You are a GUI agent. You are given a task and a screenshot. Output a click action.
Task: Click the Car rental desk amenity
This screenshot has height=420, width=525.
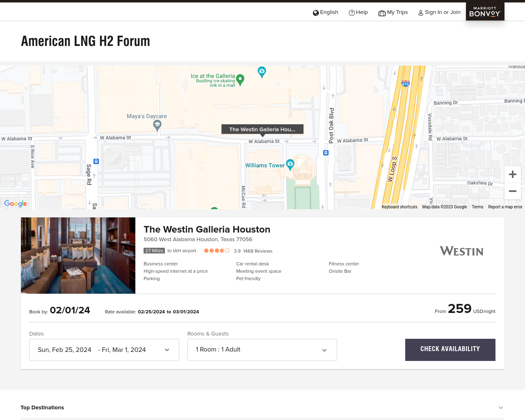point(253,264)
